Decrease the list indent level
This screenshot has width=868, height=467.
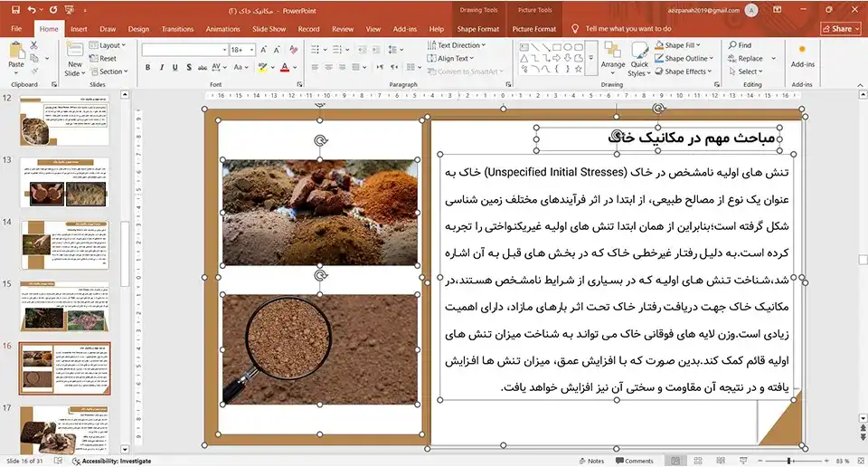362,50
